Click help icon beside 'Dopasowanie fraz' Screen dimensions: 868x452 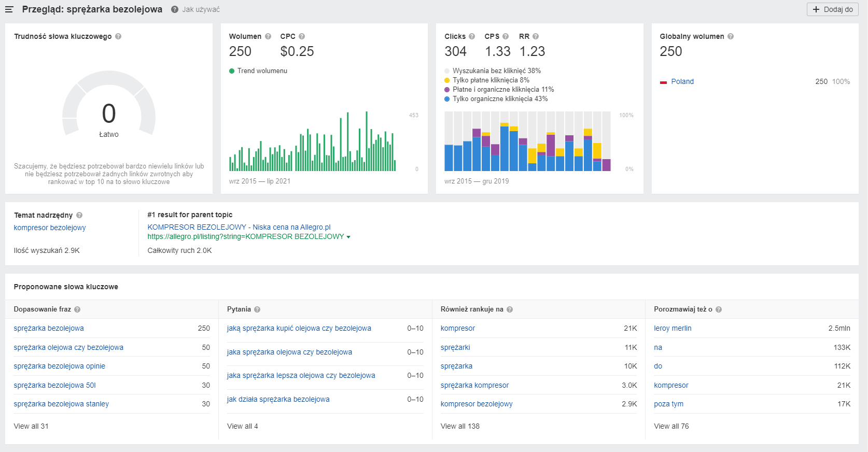77,309
